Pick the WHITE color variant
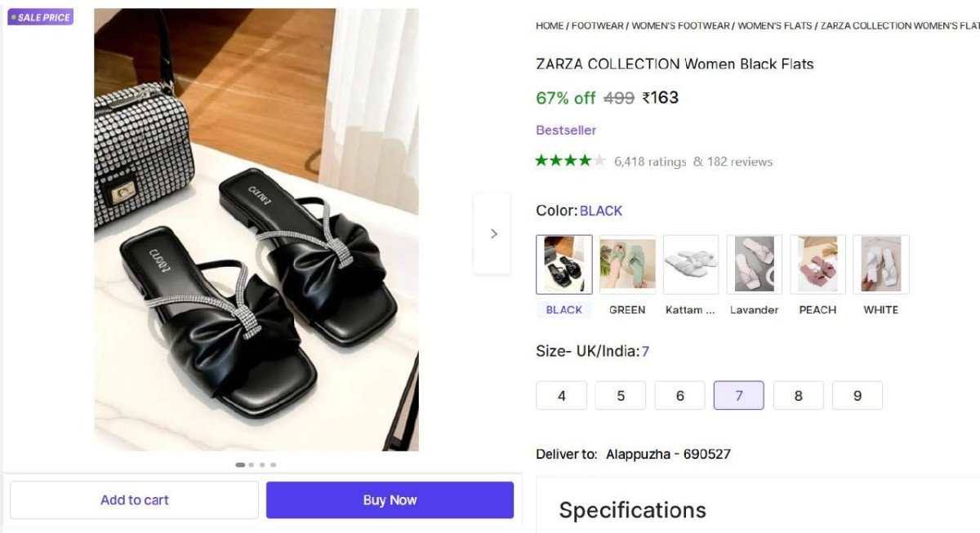The height and width of the screenshot is (533, 980). tap(881, 264)
